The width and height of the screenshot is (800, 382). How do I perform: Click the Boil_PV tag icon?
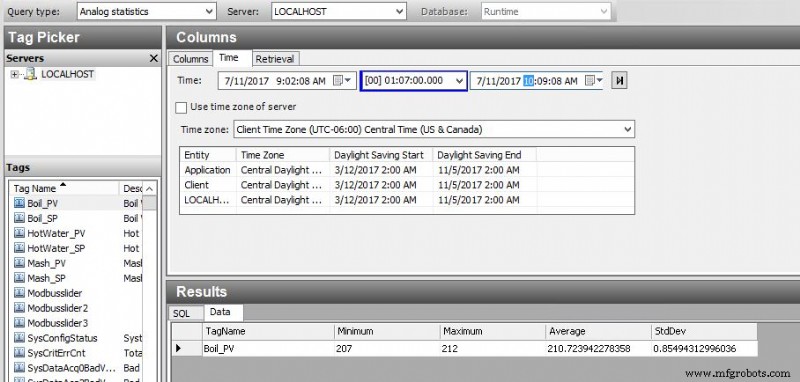pyautogui.click(x=19, y=203)
